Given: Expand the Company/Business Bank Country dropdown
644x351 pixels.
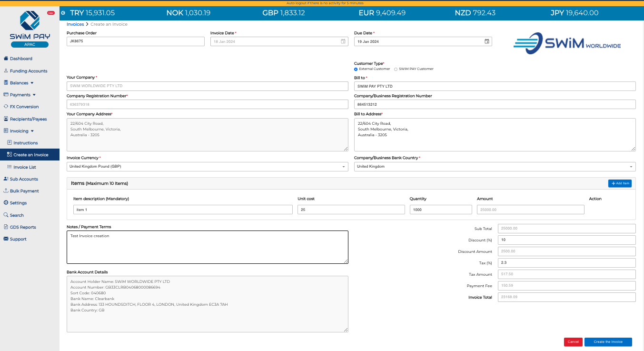Looking at the screenshot, I should tap(631, 167).
